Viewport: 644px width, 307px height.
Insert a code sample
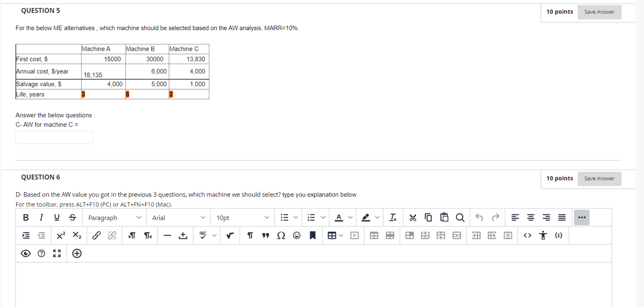pyautogui.click(x=559, y=235)
